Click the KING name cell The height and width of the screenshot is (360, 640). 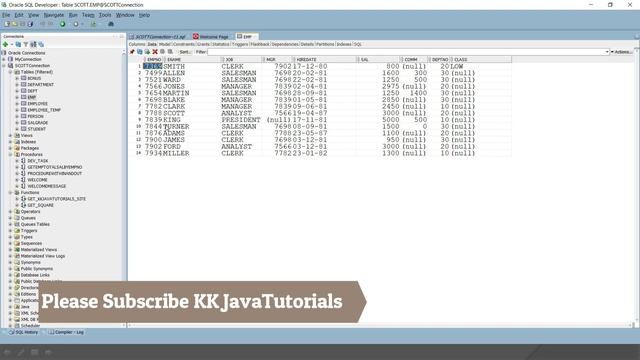coord(171,120)
